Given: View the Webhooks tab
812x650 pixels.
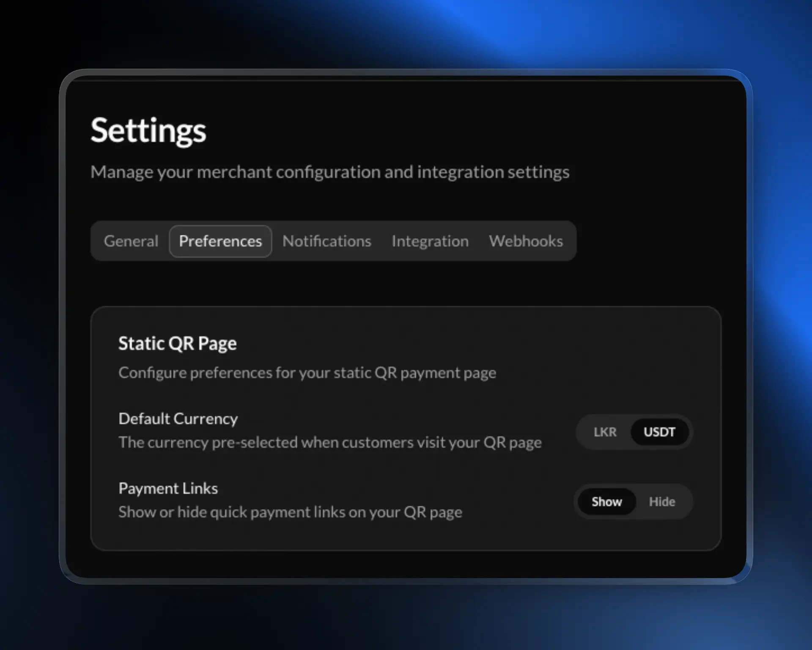Looking at the screenshot, I should point(526,241).
